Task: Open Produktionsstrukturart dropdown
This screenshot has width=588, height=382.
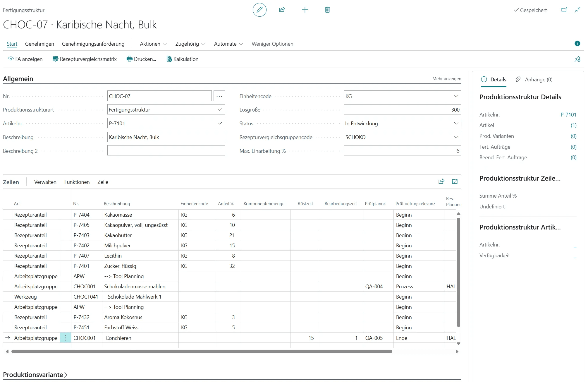Action: click(220, 109)
